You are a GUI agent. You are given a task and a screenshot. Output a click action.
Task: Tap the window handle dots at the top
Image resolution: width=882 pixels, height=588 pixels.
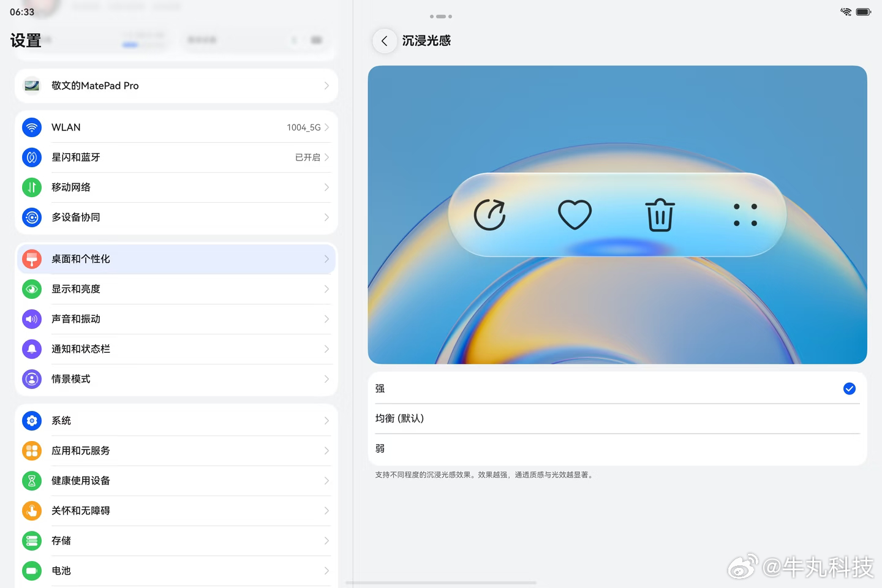[x=441, y=17]
